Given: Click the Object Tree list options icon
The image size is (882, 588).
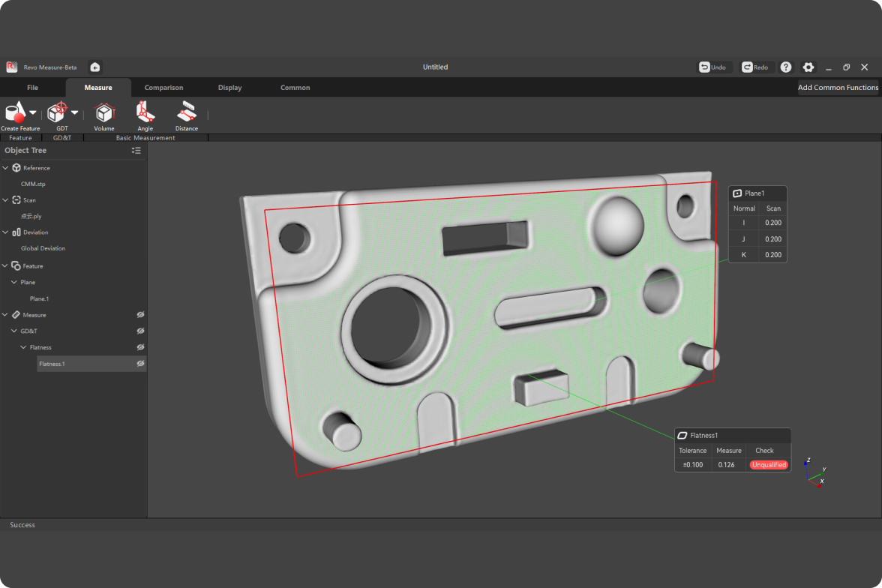Looking at the screenshot, I should 136,151.
